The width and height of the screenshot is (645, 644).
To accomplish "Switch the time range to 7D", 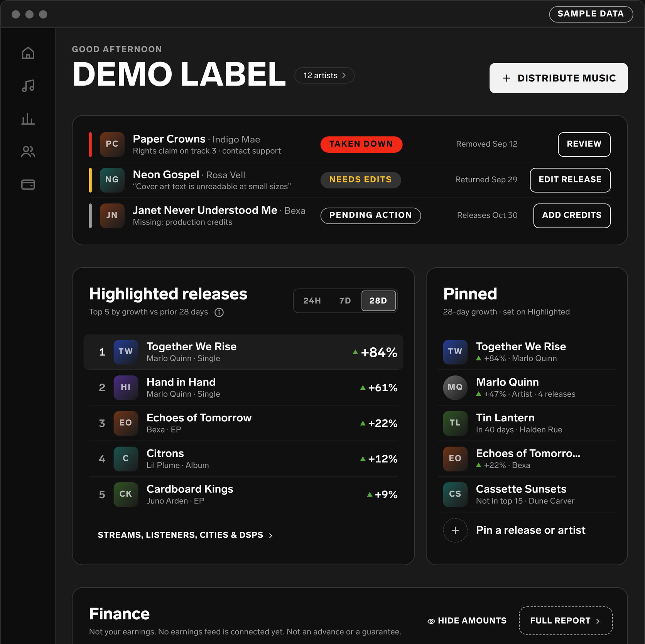I will (x=345, y=301).
